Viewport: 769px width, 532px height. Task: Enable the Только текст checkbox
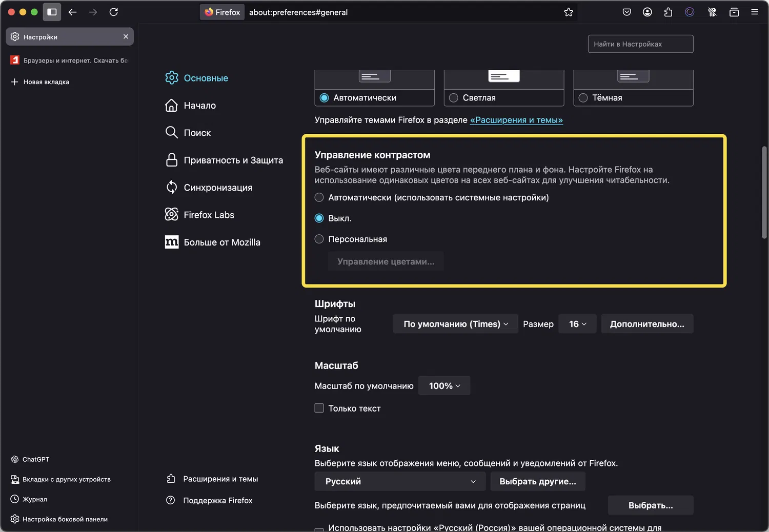[319, 408]
